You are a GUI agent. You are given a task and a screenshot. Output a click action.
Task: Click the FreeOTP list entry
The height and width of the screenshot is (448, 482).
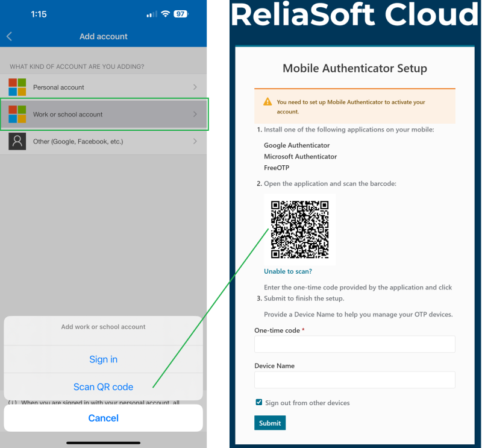[277, 168]
